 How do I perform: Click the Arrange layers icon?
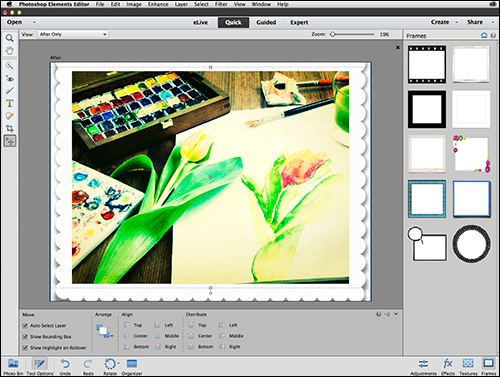(103, 331)
